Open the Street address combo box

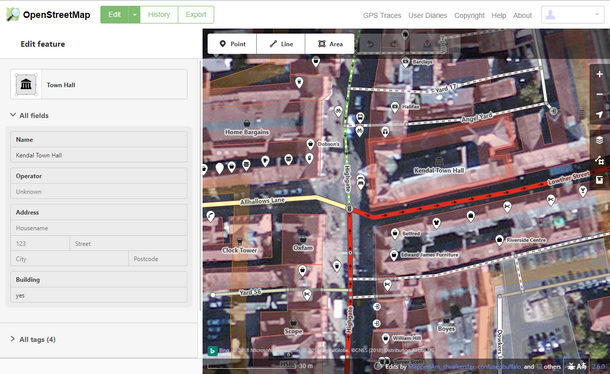pyautogui.click(x=128, y=244)
